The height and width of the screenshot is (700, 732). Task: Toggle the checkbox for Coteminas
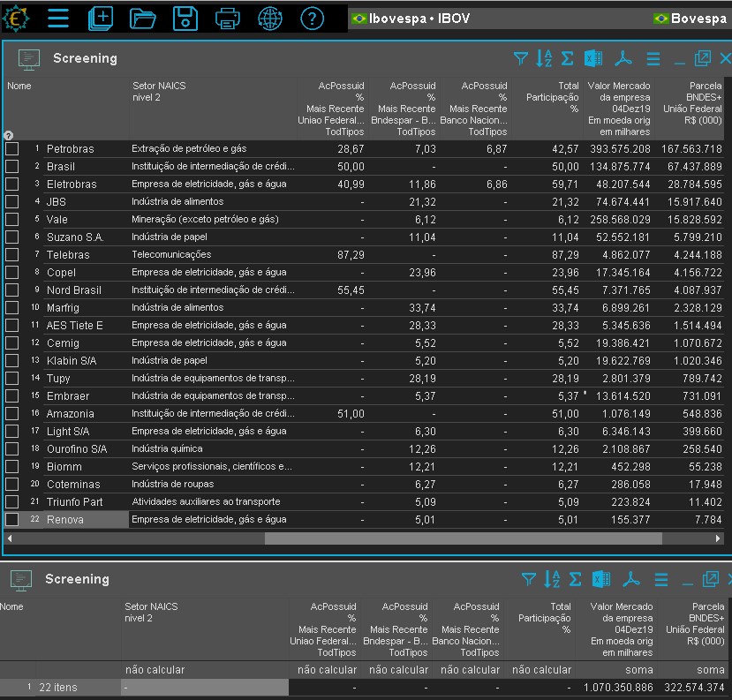click(x=12, y=484)
